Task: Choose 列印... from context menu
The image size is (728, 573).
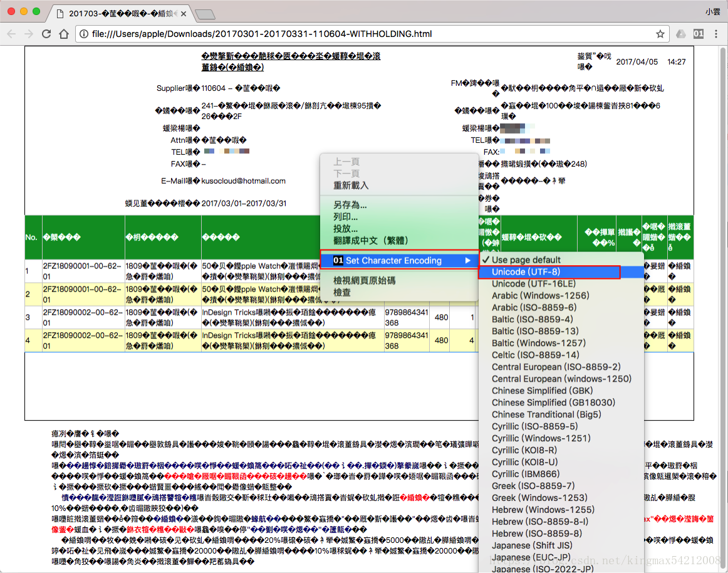Action: click(345, 216)
